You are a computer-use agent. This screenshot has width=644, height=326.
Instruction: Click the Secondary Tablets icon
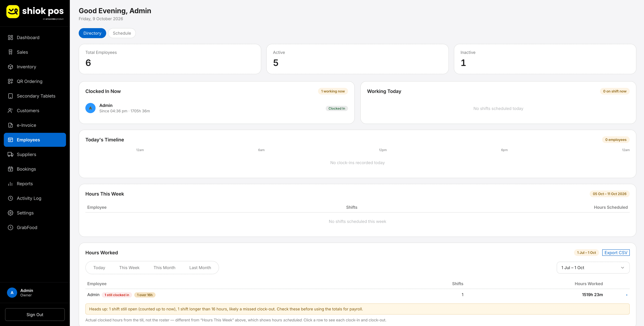pos(10,96)
